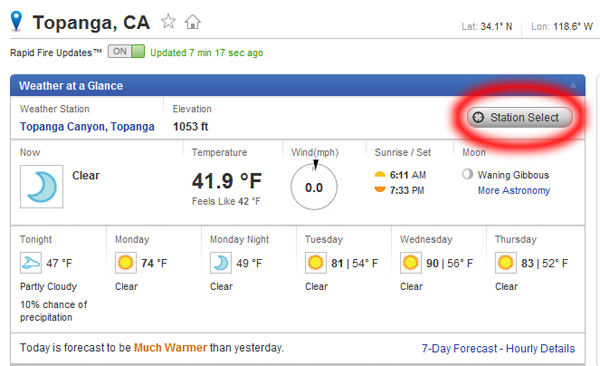Click the sunrise time 6:11 AM icon
This screenshot has height=366, width=600.
380,175
